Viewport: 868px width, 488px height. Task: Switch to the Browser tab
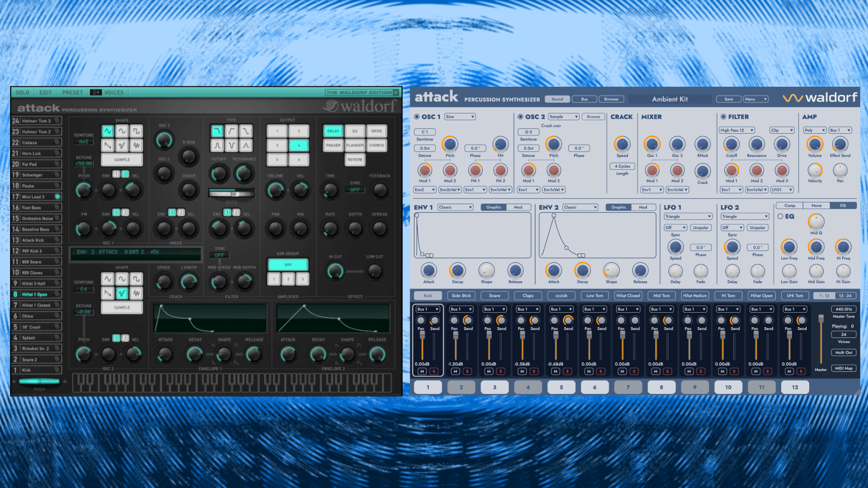[611, 99]
